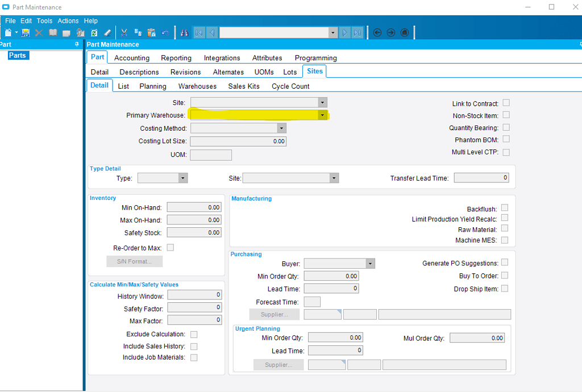Open the highlighted Primary Warehouse dropdown
Screen dimensions: 582x392
[322, 115]
